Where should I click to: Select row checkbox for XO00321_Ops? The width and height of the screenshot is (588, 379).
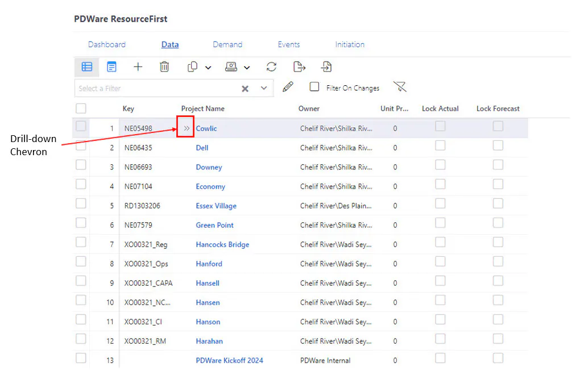pos(81,261)
